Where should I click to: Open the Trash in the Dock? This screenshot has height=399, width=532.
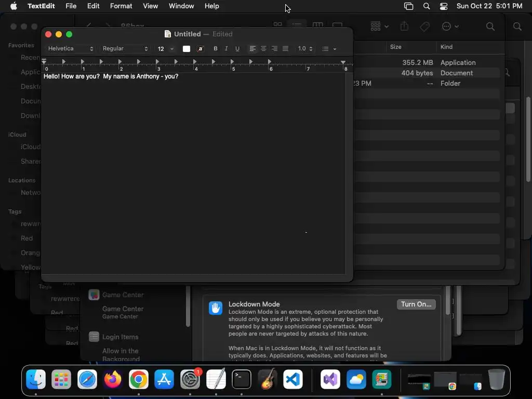[x=496, y=379]
